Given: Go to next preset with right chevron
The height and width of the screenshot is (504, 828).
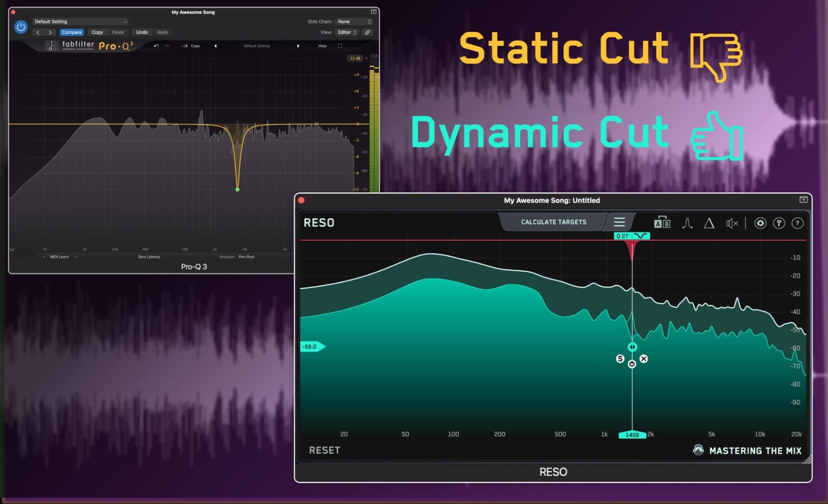Looking at the screenshot, I should [x=51, y=32].
